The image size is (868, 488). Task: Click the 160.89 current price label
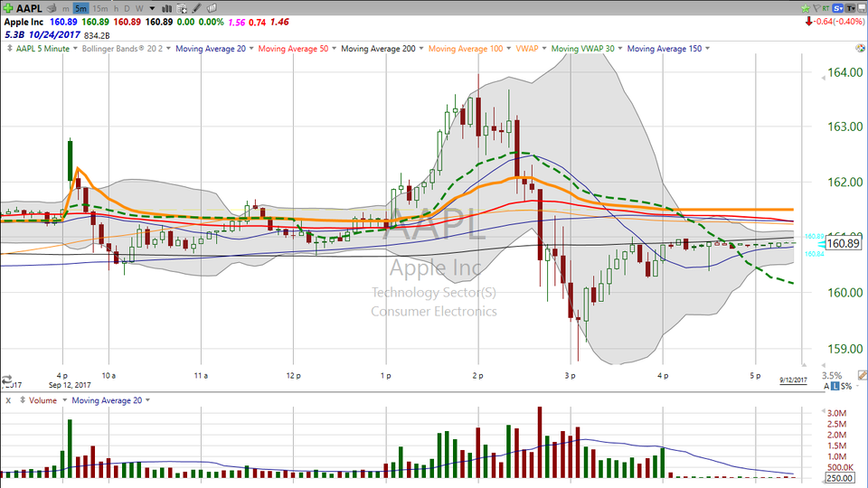(844, 243)
